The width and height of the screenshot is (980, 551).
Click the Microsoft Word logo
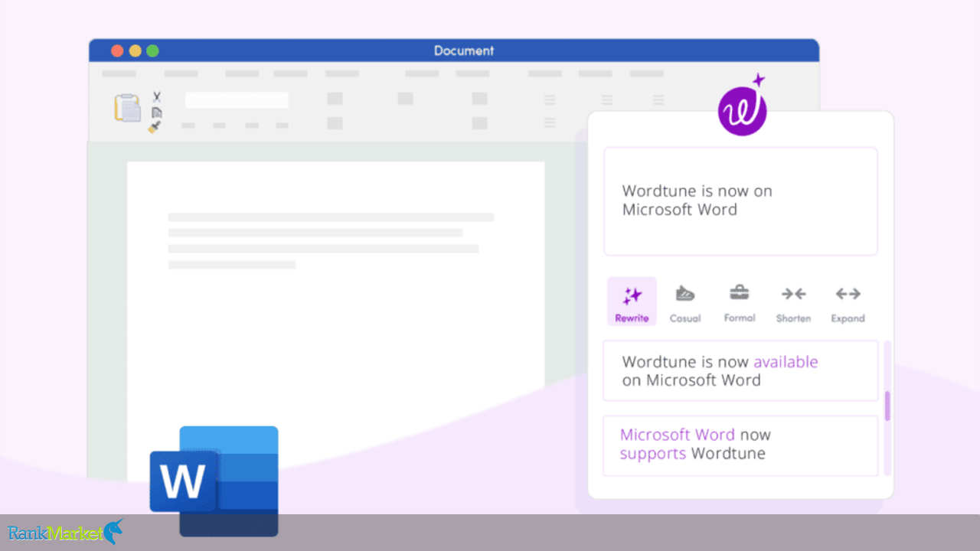click(214, 481)
